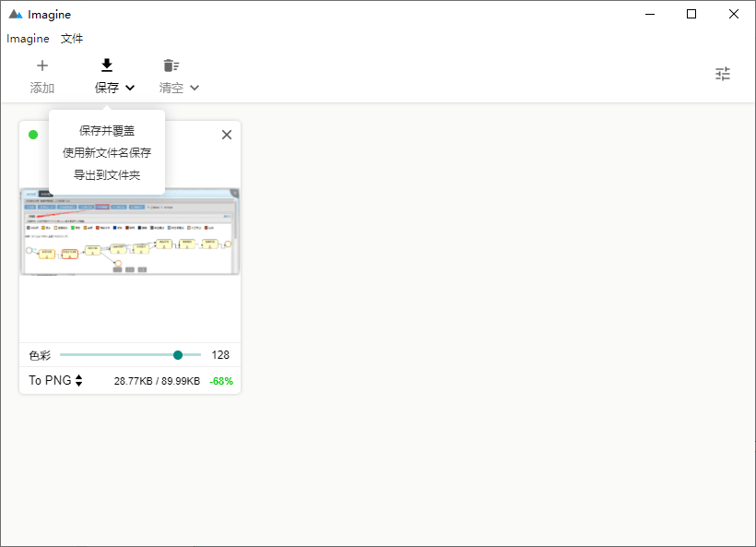Click the -68% compression ratio
The width and height of the screenshot is (756, 547).
[x=221, y=381]
